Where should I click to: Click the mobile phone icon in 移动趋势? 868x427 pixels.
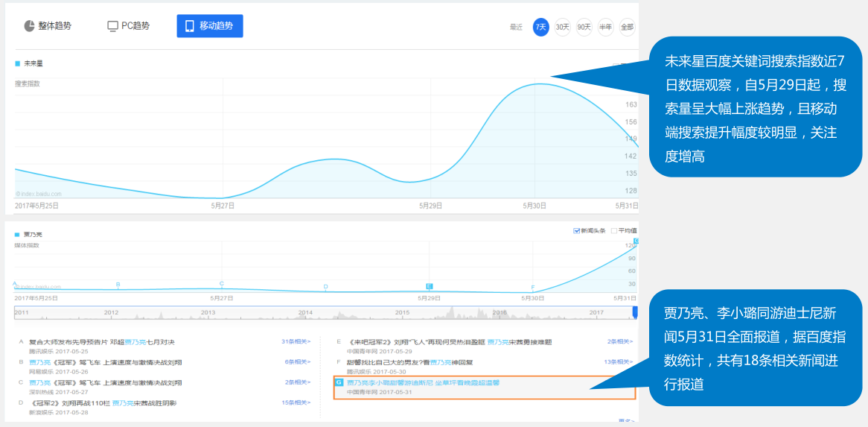190,26
